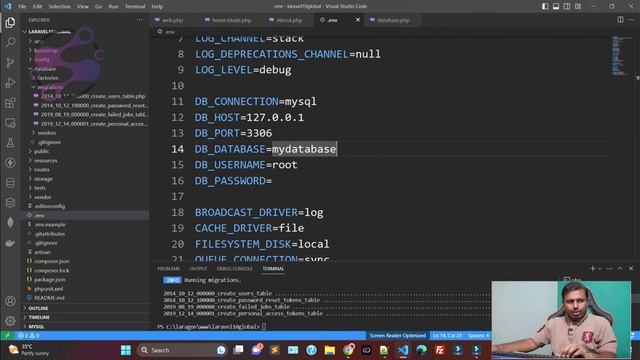Open create_failed_jobs_table migration file
The width and height of the screenshot is (640, 360).
(x=94, y=115)
